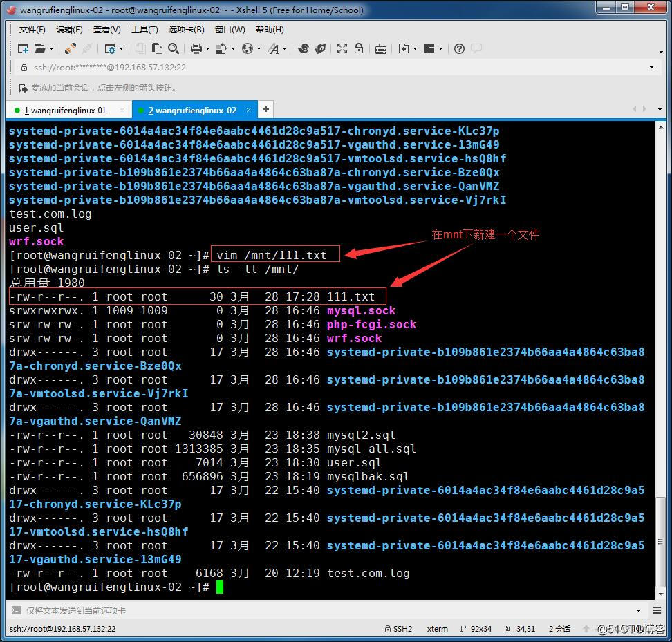
Task: Open the session Properties icon
Action: click(110, 48)
